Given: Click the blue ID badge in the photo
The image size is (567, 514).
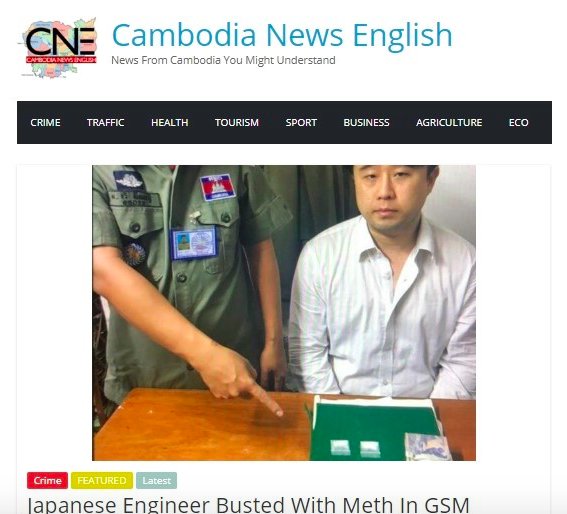Looking at the screenshot, I should pyautogui.click(x=194, y=243).
